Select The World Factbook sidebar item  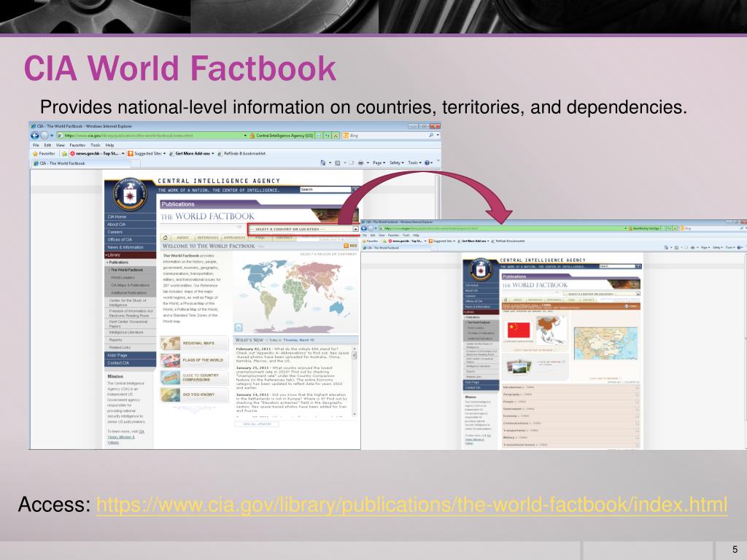pos(130,270)
